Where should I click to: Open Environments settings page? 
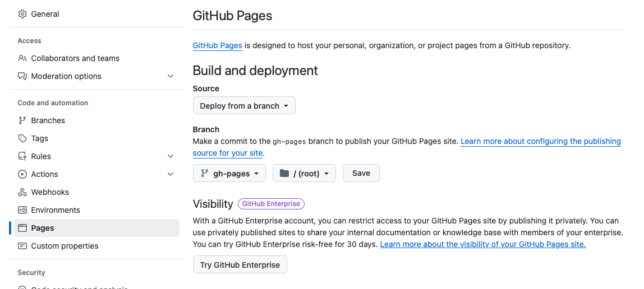(x=96, y=210)
